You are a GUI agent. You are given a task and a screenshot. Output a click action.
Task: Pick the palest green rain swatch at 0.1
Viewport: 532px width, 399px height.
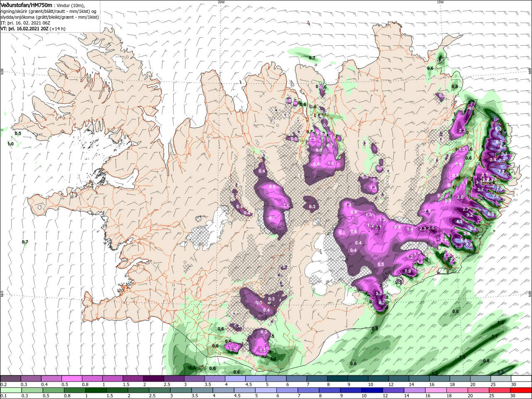pos(11,390)
